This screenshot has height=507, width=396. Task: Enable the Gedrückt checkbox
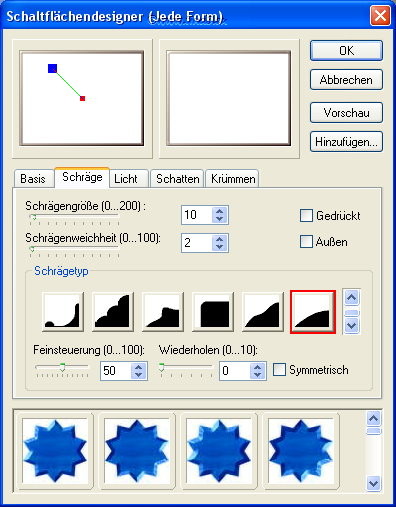click(306, 216)
